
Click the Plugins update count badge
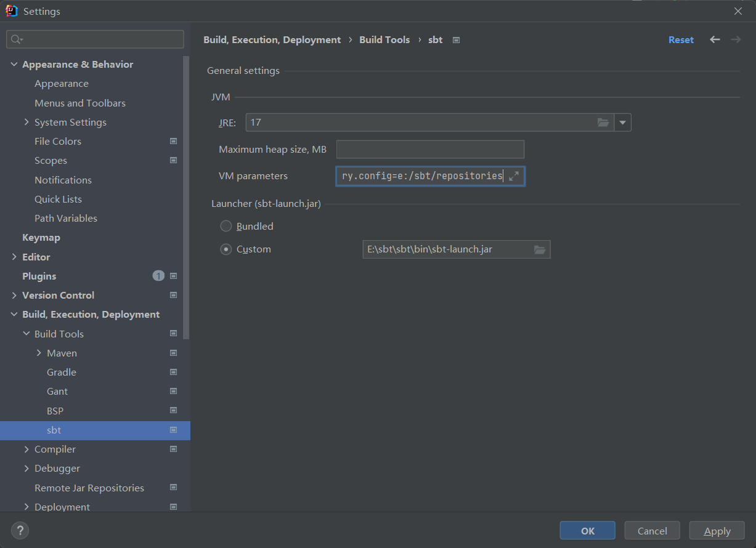coord(158,276)
